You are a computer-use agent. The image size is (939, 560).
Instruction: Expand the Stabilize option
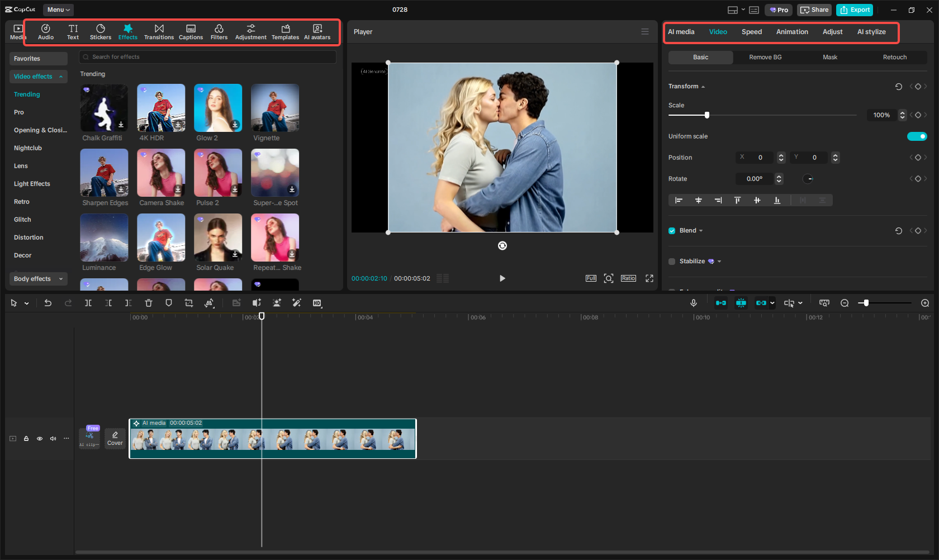point(719,261)
